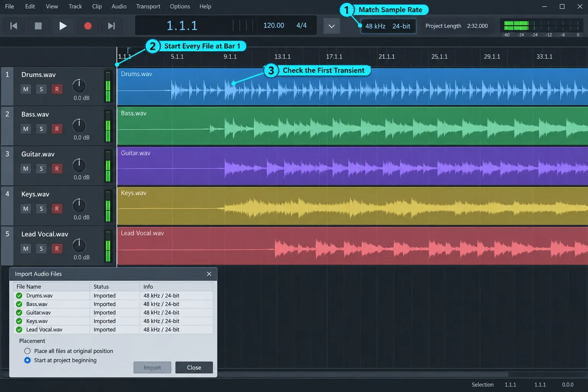Click the 48 kHz sample rate setting
This screenshot has height=392, width=588.
pos(375,26)
